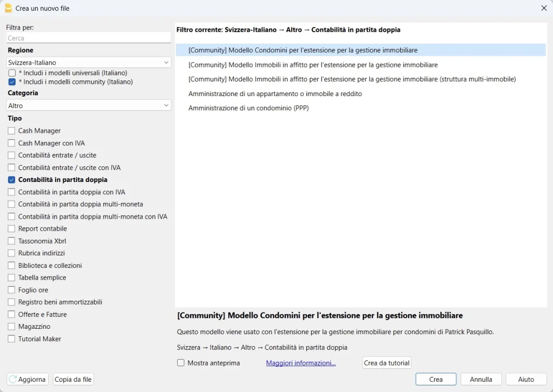Screen dimensions: 553x392
Task: Open the Aiuto help button
Action: [x=526, y=379]
